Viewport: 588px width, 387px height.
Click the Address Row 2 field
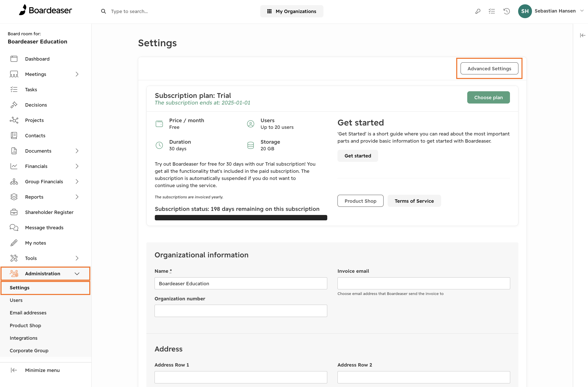point(424,377)
